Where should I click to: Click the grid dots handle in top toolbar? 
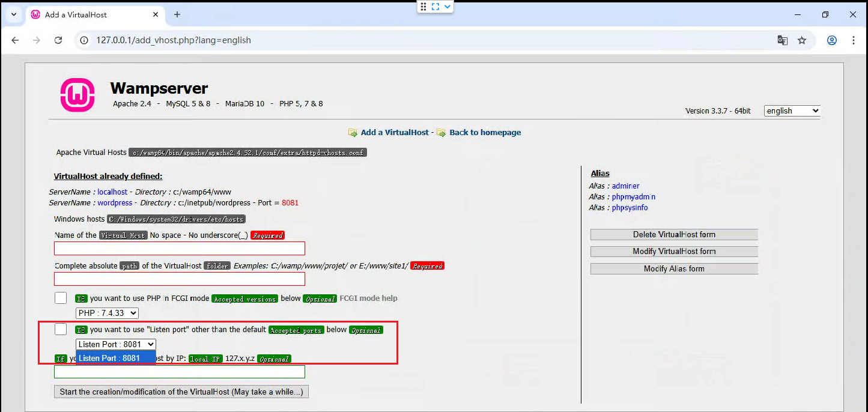[x=423, y=7]
